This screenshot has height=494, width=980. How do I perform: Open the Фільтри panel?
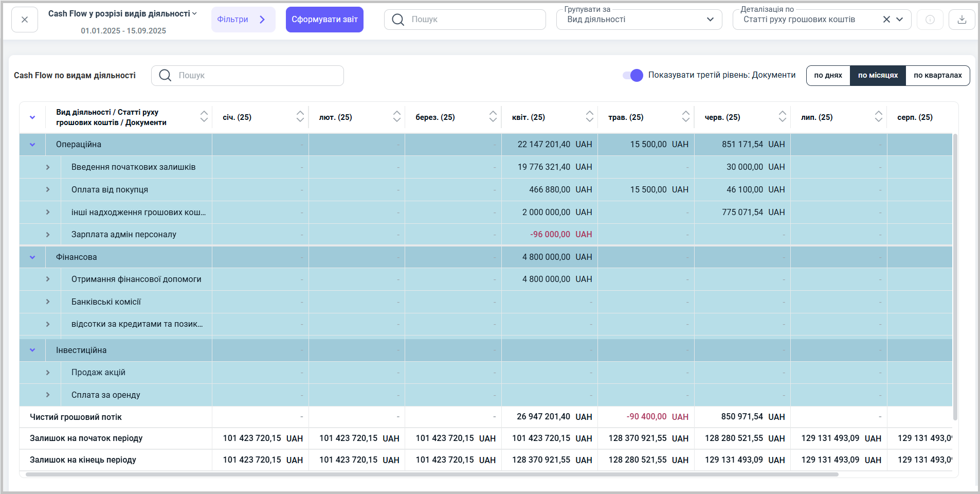tap(243, 20)
